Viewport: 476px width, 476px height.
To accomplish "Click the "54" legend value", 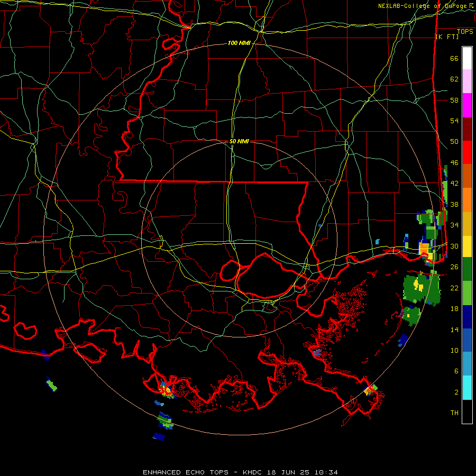I will [x=454, y=121].
